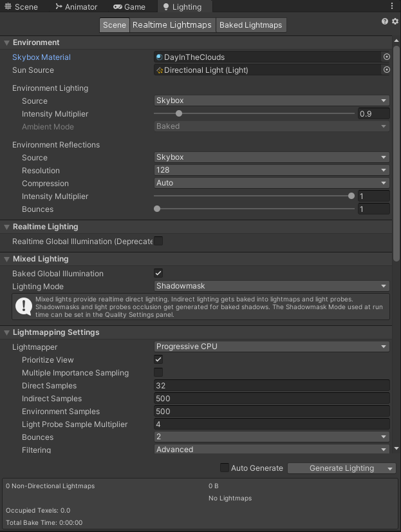Open Sun Source object picker
This screenshot has width=401, height=532.
point(386,70)
